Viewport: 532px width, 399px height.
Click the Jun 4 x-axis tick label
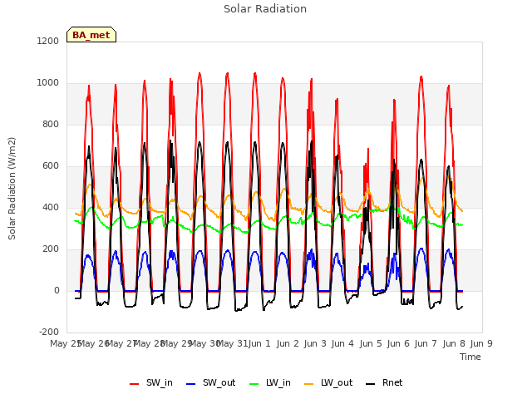coord(342,343)
